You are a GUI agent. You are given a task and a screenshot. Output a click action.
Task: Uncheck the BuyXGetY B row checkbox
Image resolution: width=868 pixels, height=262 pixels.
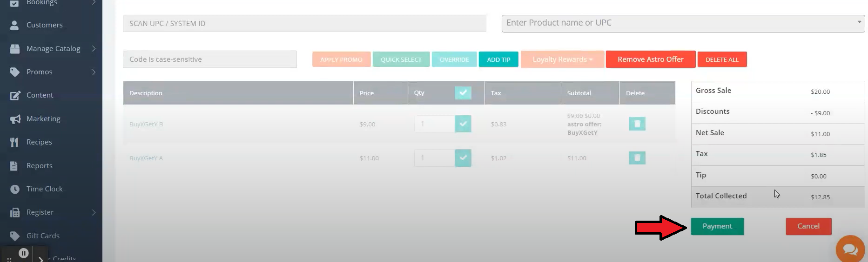pyautogui.click(x=463, y=124)
